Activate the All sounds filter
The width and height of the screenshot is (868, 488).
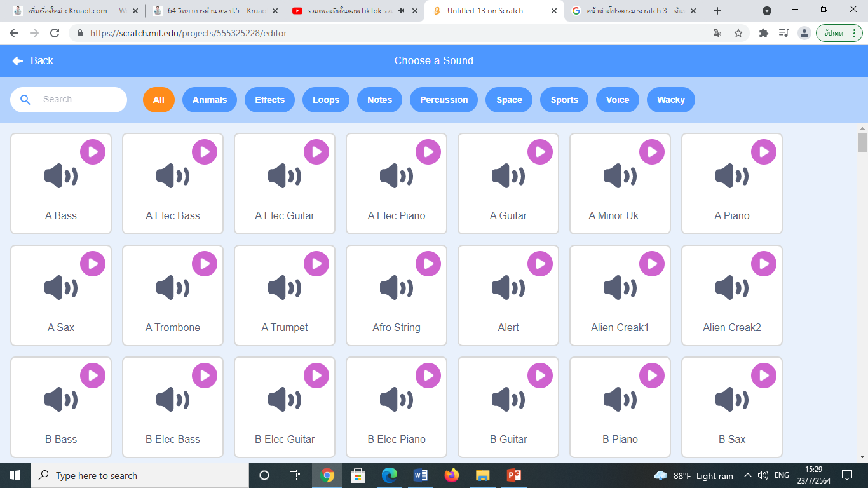coord(159,100)
